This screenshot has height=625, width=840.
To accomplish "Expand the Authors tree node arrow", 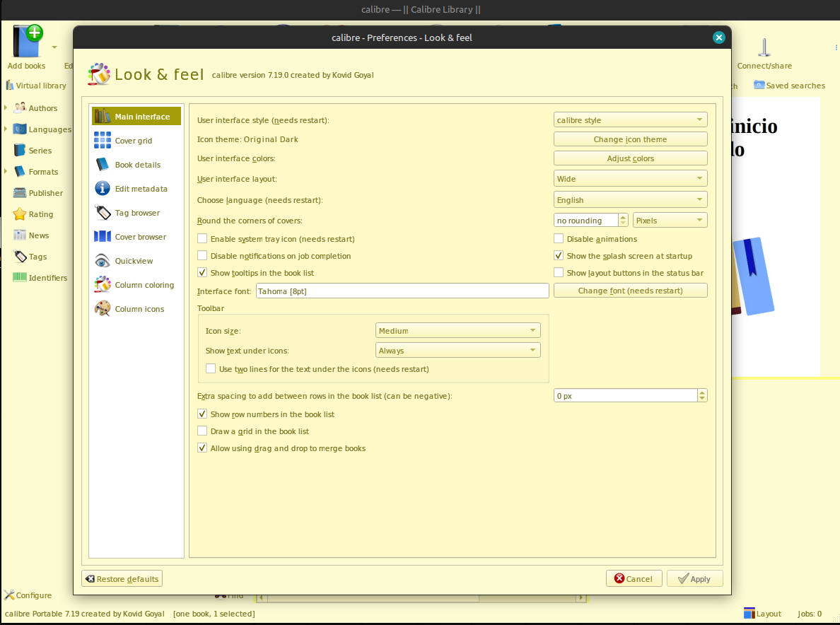I will point(6,107).
